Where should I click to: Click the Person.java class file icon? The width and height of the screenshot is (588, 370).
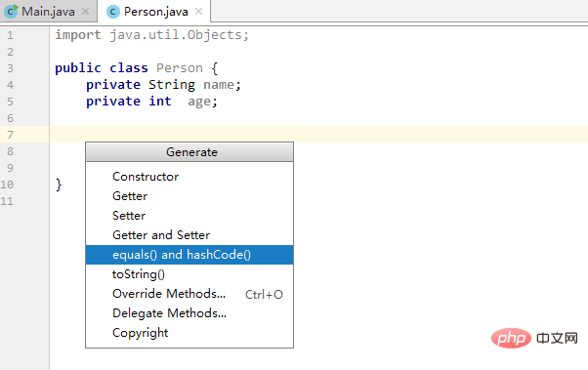click(x=113, y=12)
